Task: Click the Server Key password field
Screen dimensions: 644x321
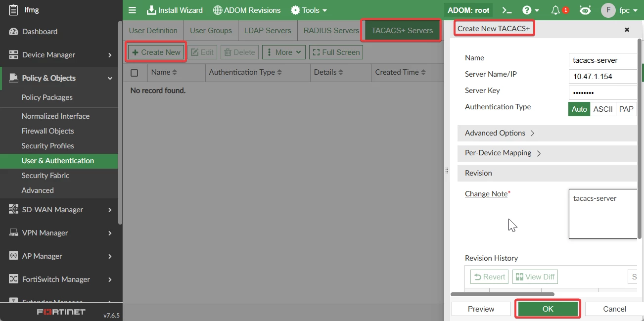Action: [x=603, y=93]
